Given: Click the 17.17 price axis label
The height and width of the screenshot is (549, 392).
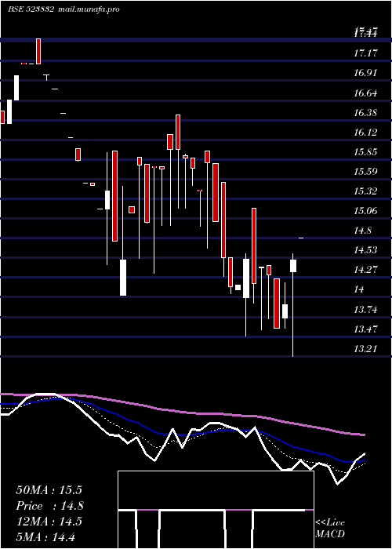Looking at the screenshot, I should click(x=366, y=53).
